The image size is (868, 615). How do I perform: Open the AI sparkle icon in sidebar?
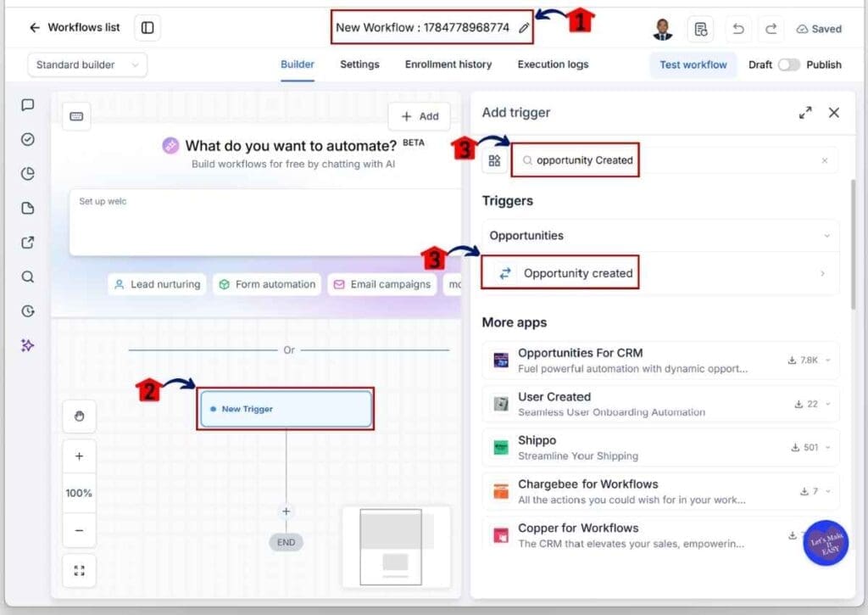28,345
